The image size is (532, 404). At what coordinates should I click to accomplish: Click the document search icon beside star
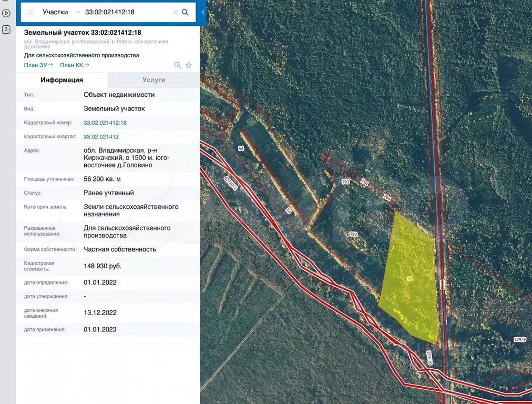178,65
